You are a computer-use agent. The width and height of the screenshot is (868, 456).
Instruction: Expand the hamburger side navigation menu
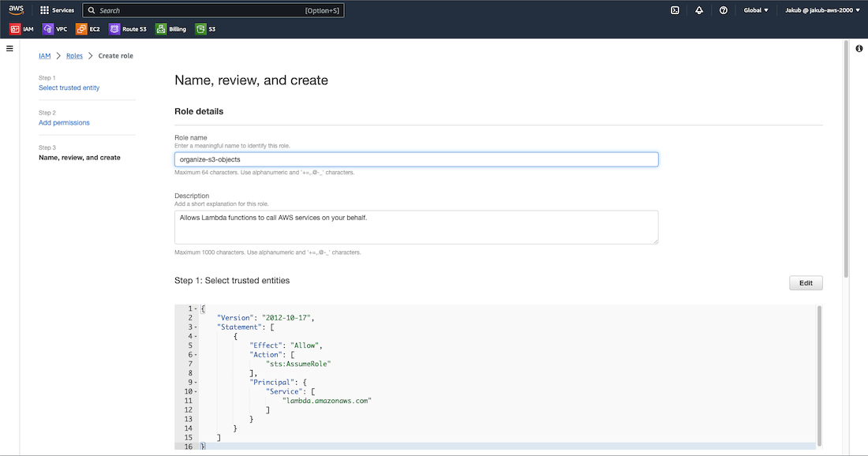pyautogui.click(x=9, y=49)
